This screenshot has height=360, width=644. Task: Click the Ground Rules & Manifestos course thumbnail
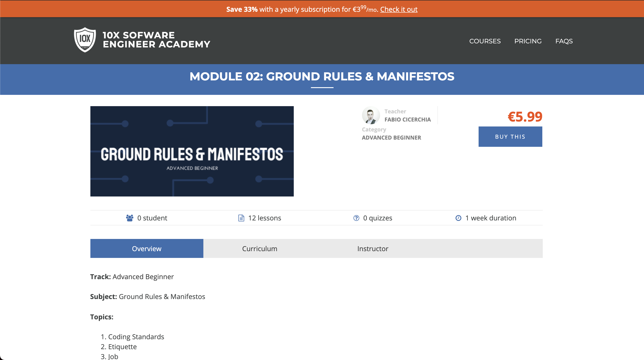pyautogui.click(x=192, y=151)
